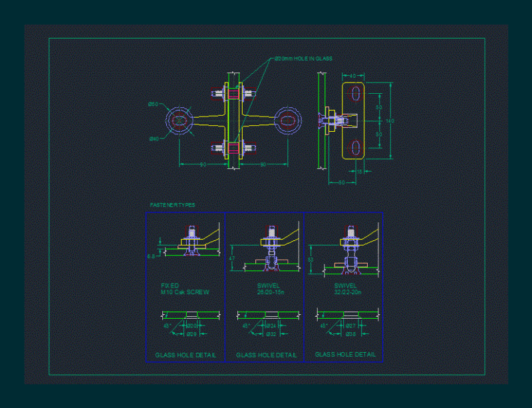Select 'GLASS HOLE DETAIL' under the FIXED fastener

point(186,355)
